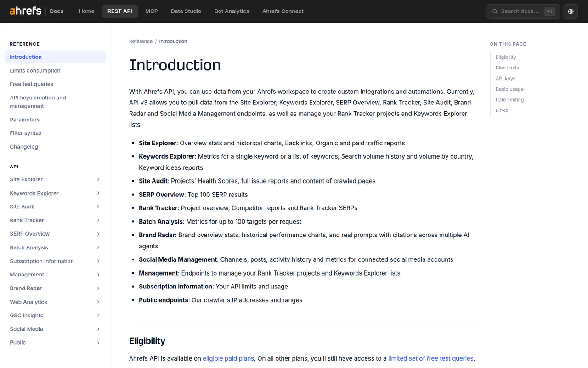Click the search magnifier icon
Viewport: 588px width, 368px height.
[x=495, y=11]
